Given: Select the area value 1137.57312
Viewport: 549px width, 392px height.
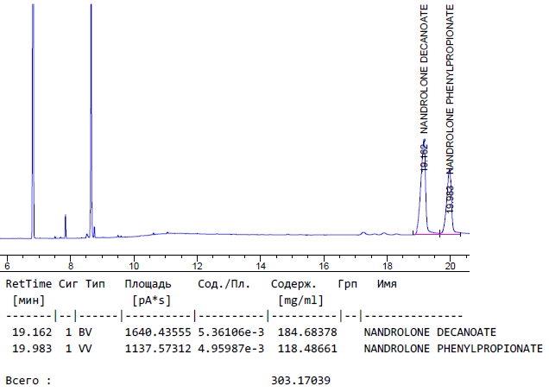Looking at the screenshot, I should (157, 348).
